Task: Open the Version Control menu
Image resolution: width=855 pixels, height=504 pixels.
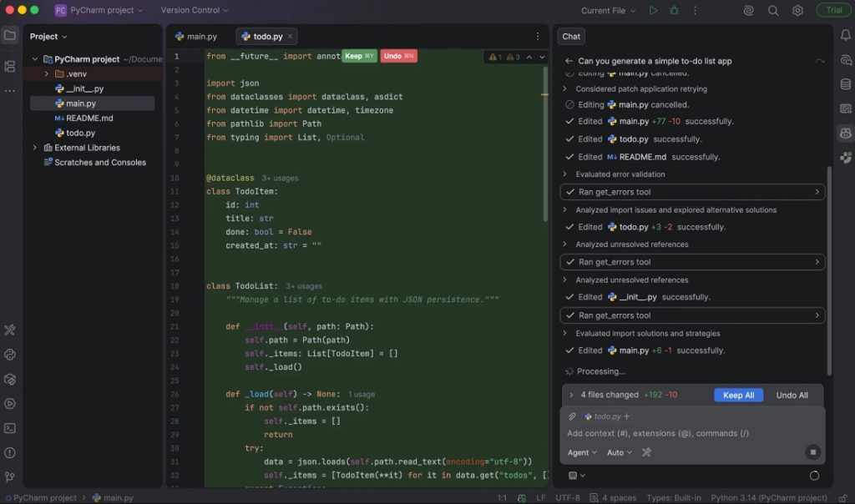Action: [194, 10]
